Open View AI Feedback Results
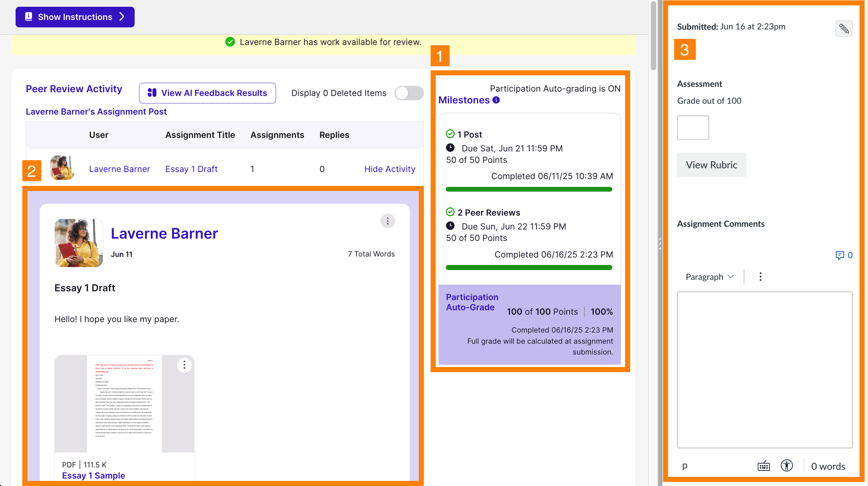This screenshot has width=868, height=486. click(x=207, y=93)
